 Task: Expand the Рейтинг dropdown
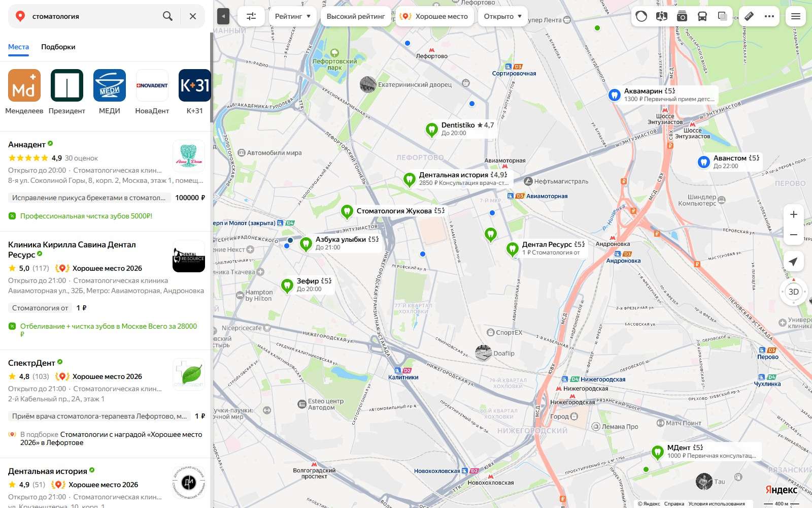[x=293, y=16]
